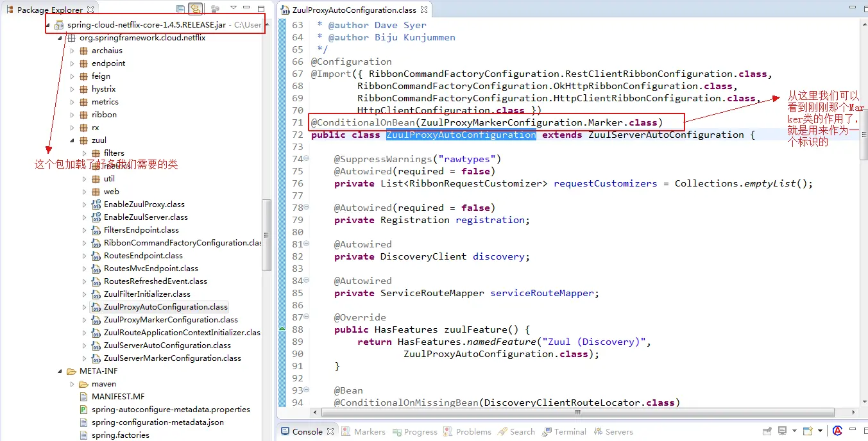Collapse the zuul package
The height and width of the screenshot is (441, 868).
72,140
